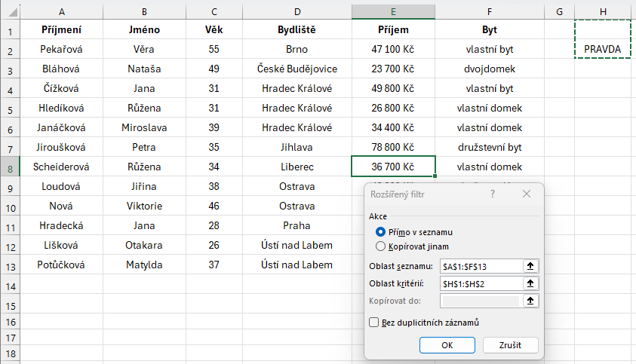The image size is (636, 364).
Task: Select the cell containing Lišková
Action: tap(62, 245)
